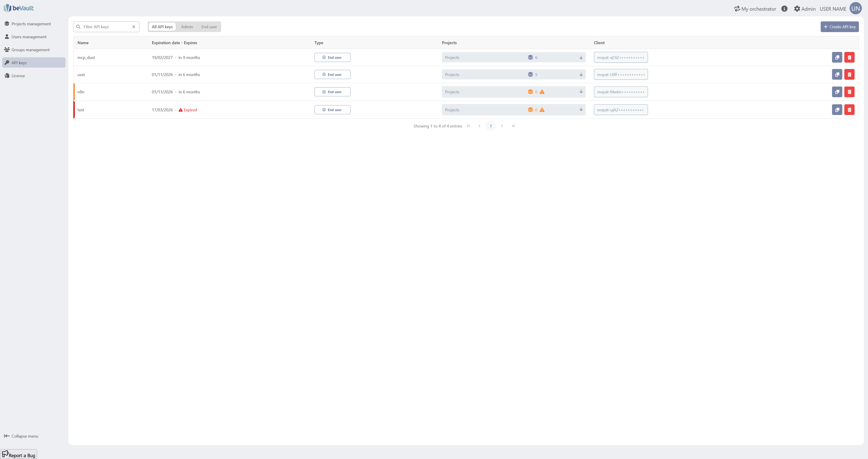Clear the Filter API keys field
Image resolution: width=868 pixels, height=459 pixels.
pyautogui.click(x=134, y=27)
